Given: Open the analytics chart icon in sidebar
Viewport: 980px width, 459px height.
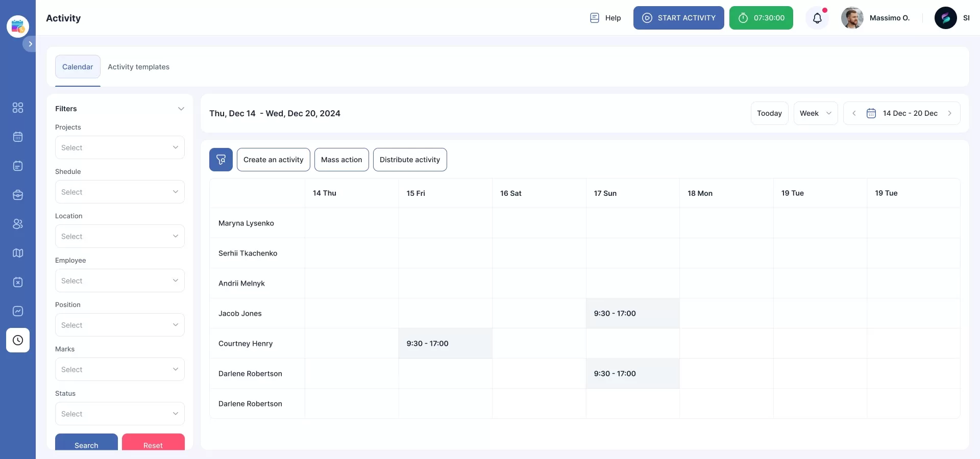Looking at the screenshot, I should 18,311.
